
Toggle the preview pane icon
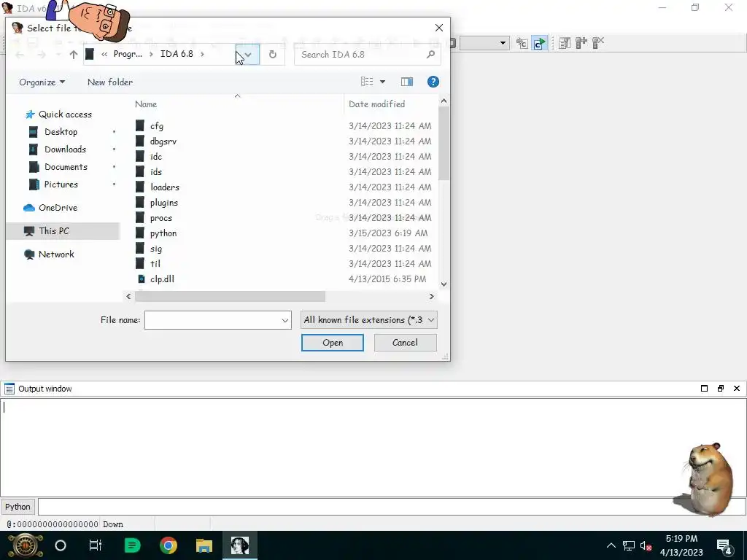coord(407,82)
